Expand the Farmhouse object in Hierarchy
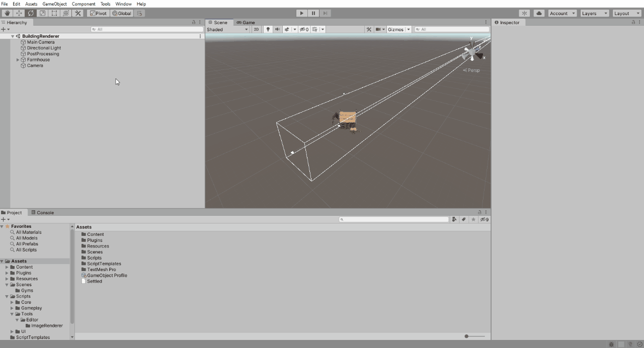 point(18,60)
